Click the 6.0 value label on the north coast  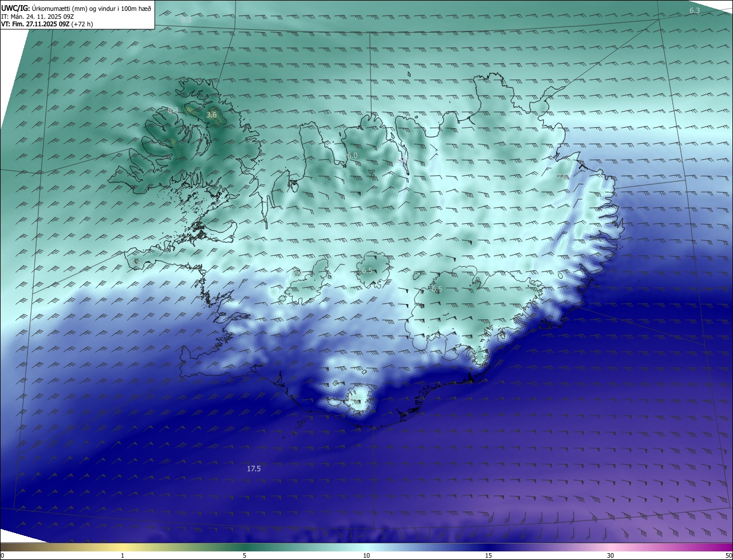[352, 156]
